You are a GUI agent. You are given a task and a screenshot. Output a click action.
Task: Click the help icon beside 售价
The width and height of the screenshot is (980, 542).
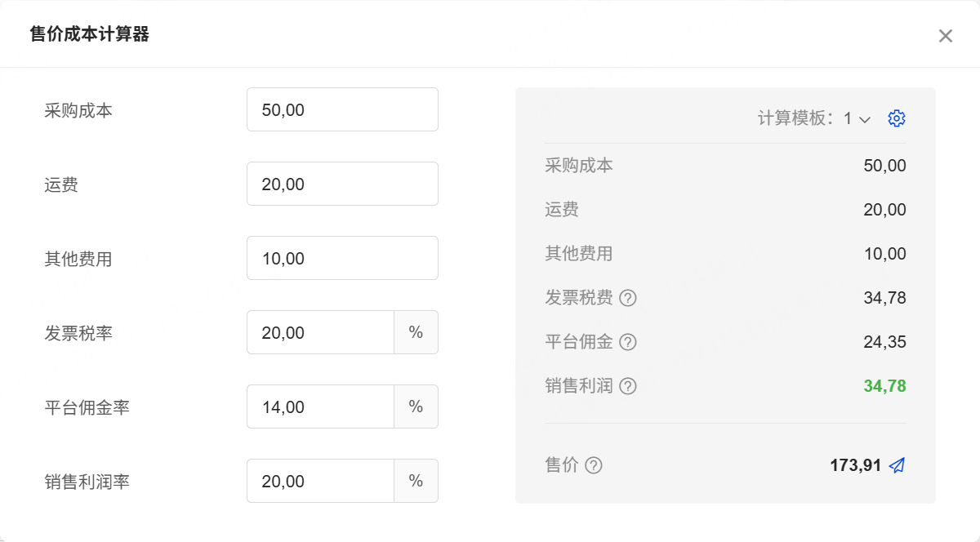(x=594, y=465)
